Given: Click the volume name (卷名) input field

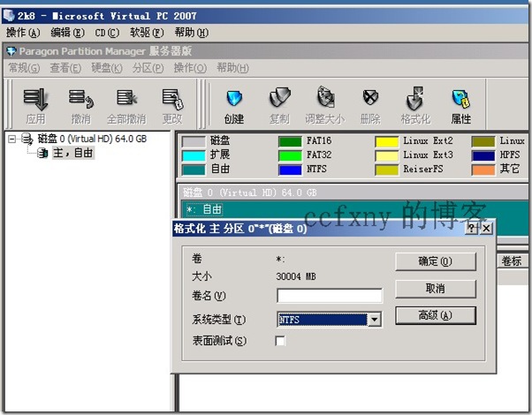Looking at the screenshot, I should coord(330,296).
